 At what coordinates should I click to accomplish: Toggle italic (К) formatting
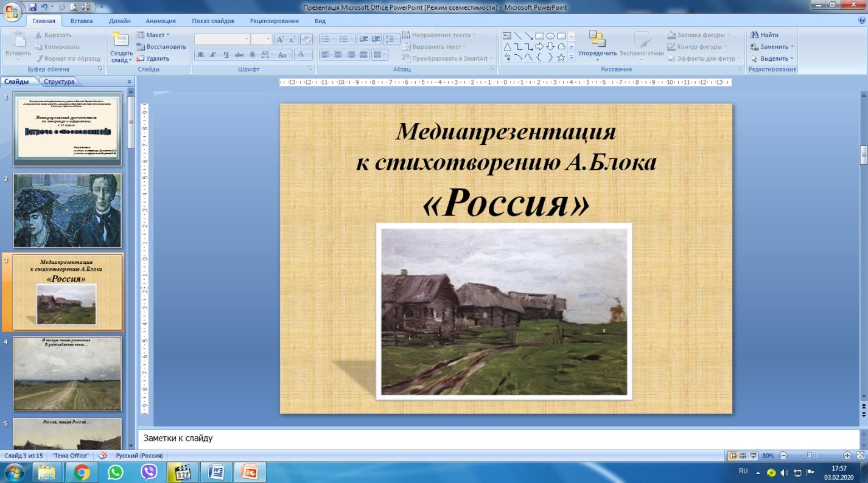(x=214, y=55)
